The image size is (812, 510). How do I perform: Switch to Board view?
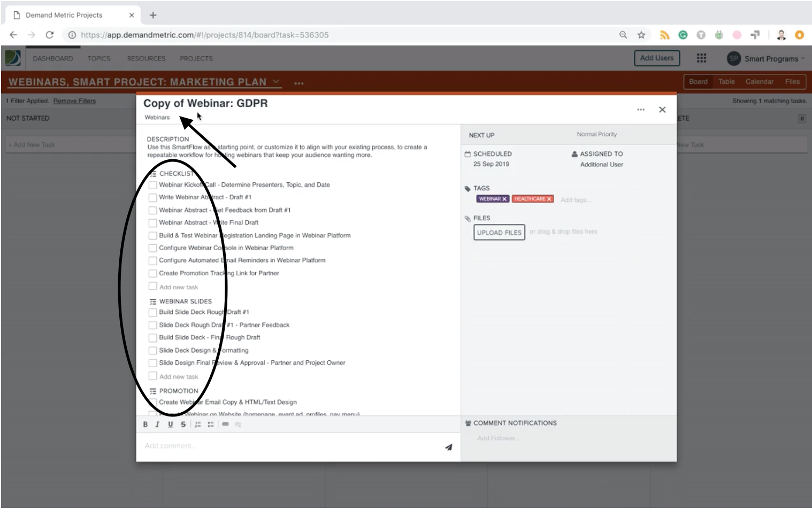click(x=698, y=82)
